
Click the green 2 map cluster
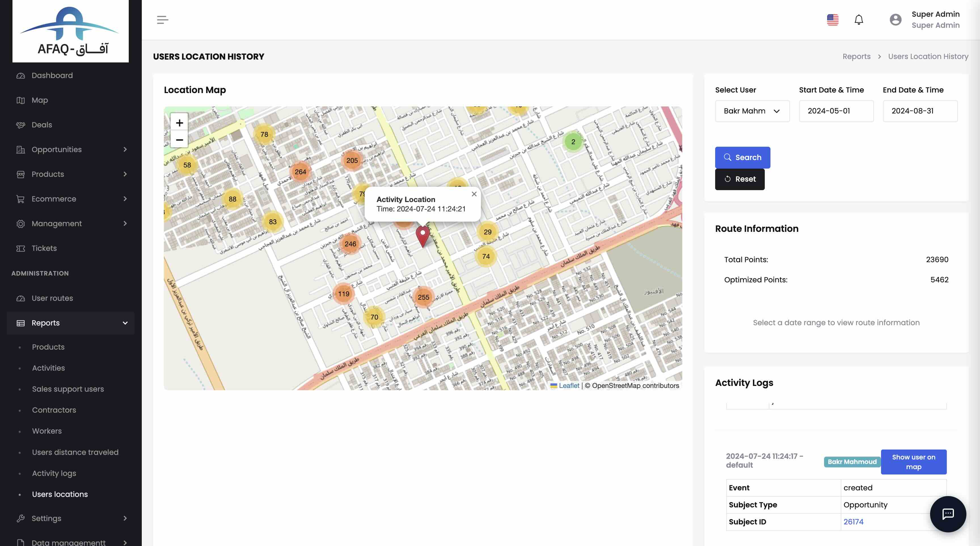click(573, 142)
